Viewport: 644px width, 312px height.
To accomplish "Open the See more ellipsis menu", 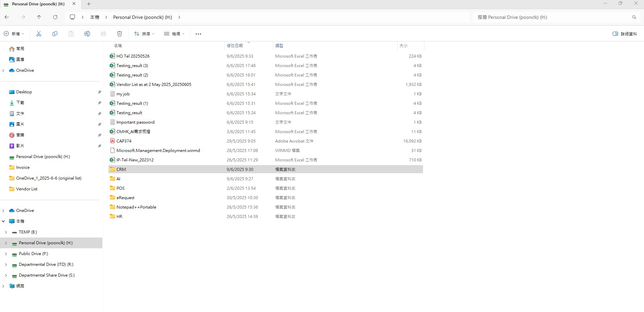I will [x=198, y=34].
